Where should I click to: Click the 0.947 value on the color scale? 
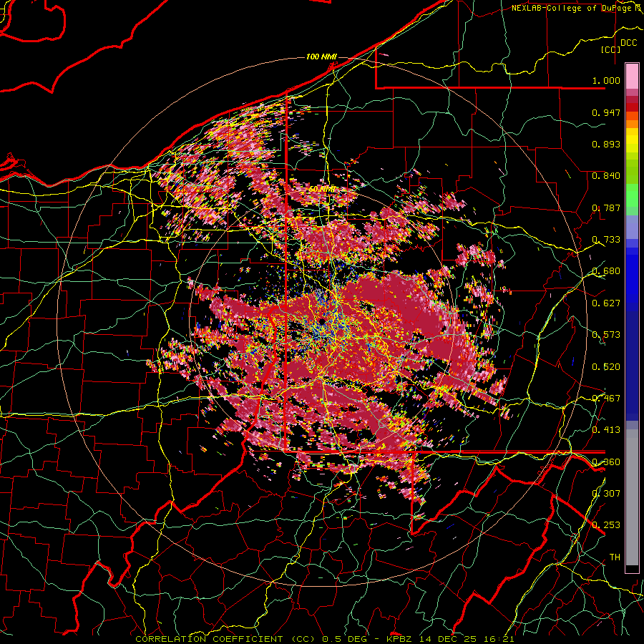[x=606, y=112]
